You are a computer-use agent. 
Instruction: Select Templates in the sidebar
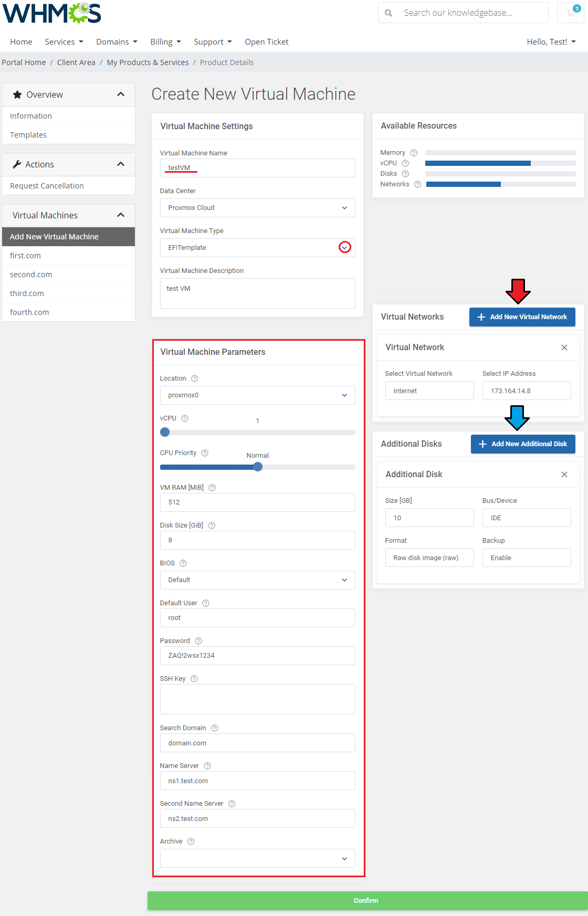click(x=69, y=135)
